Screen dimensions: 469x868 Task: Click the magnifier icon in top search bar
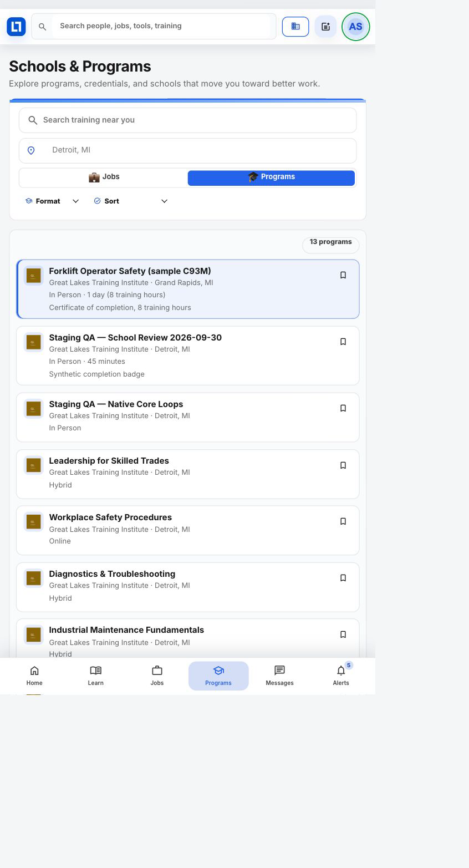(x=42, y=27)
